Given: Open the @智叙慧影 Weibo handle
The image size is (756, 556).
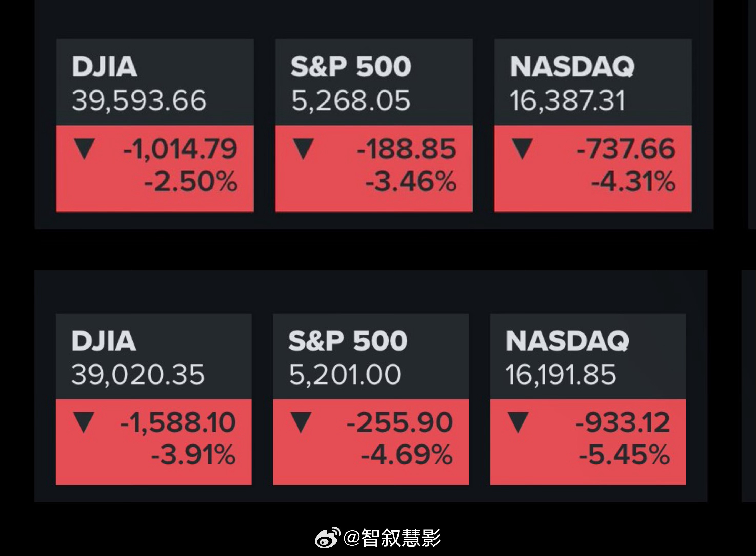Looking at the screenshot, I should [x=392, y=538].
